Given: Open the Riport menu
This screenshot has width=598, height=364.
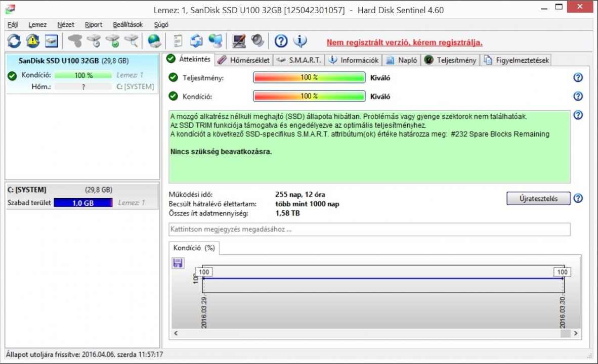Looking at the screenshot, I should click(94, 24).
